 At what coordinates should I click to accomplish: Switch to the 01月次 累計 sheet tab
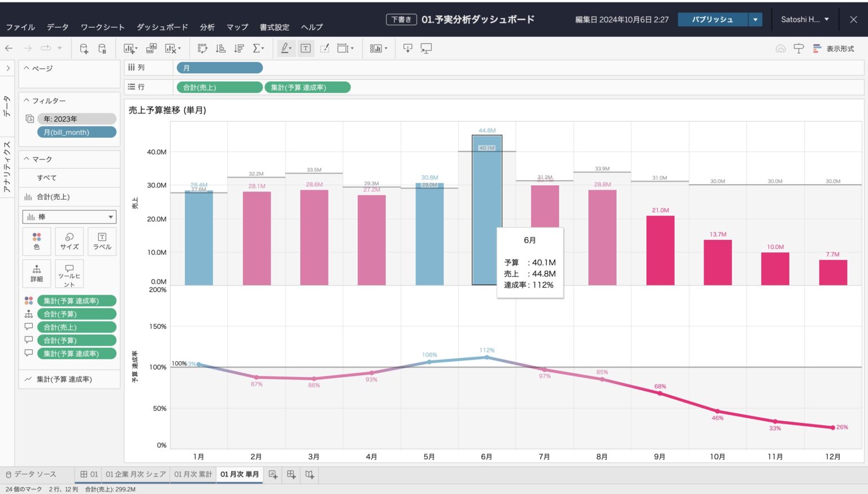(192, 474)
